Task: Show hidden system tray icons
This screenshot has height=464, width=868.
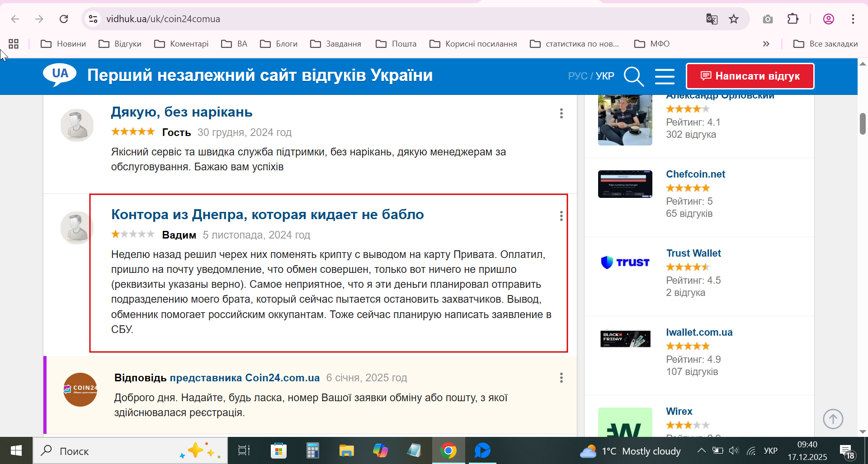Action: click(x=701, y=450)
